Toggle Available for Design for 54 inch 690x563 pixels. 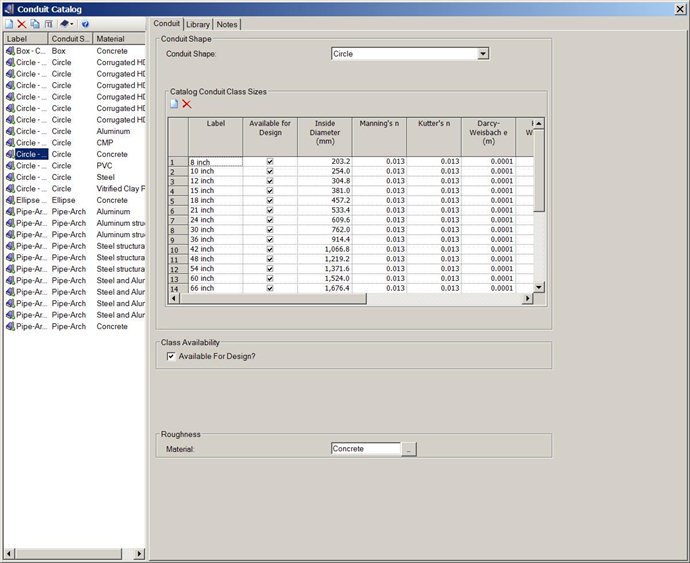270,269
